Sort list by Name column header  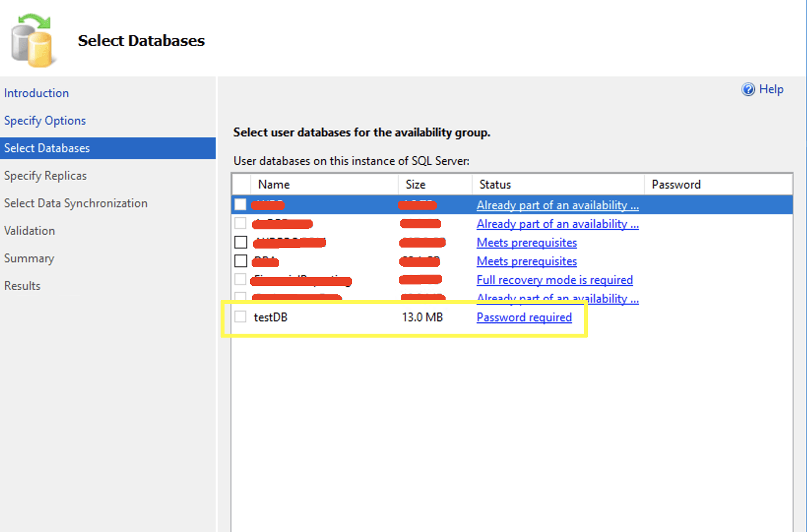pyautogui.click(x=274, y=185)
